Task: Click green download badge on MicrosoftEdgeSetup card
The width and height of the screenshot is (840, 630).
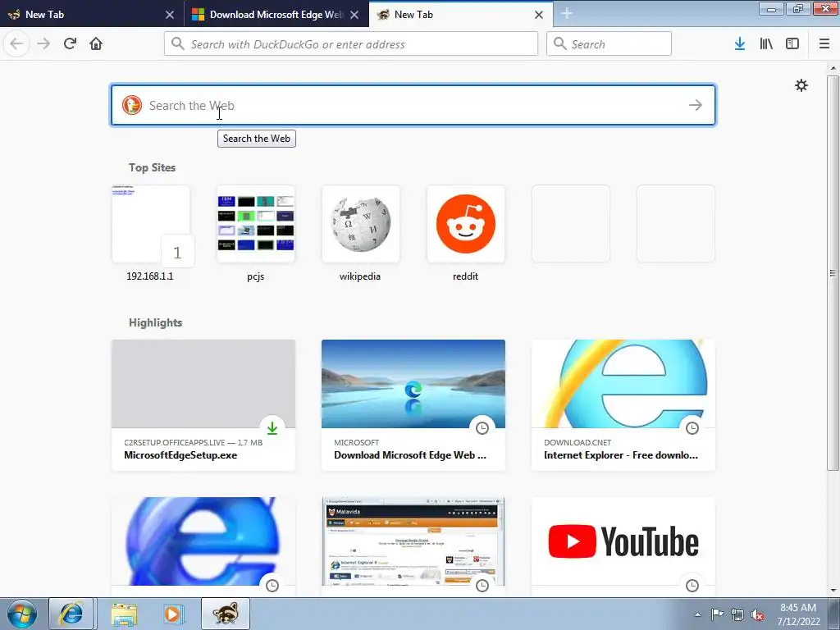Action: point(272,427)
